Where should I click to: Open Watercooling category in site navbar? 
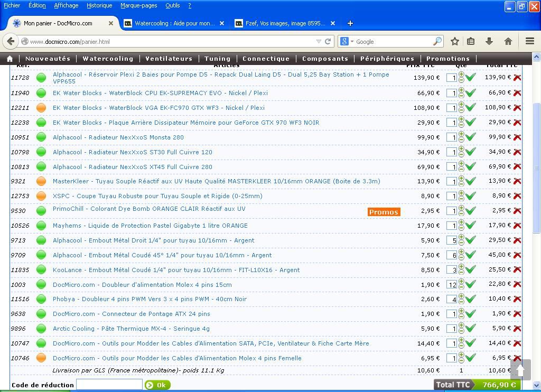click(x=108, y=59)
